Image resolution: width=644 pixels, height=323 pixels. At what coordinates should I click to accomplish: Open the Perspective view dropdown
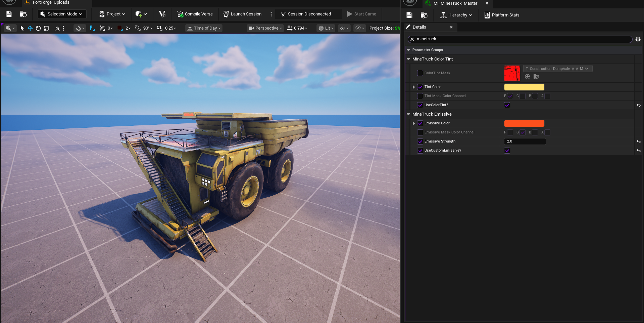click(265, 28)
